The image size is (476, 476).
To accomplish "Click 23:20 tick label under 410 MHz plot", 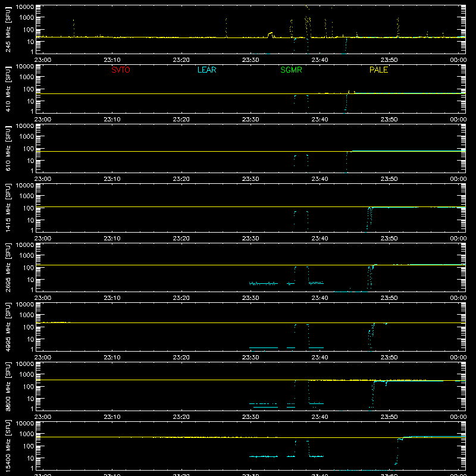I will 181,120.
